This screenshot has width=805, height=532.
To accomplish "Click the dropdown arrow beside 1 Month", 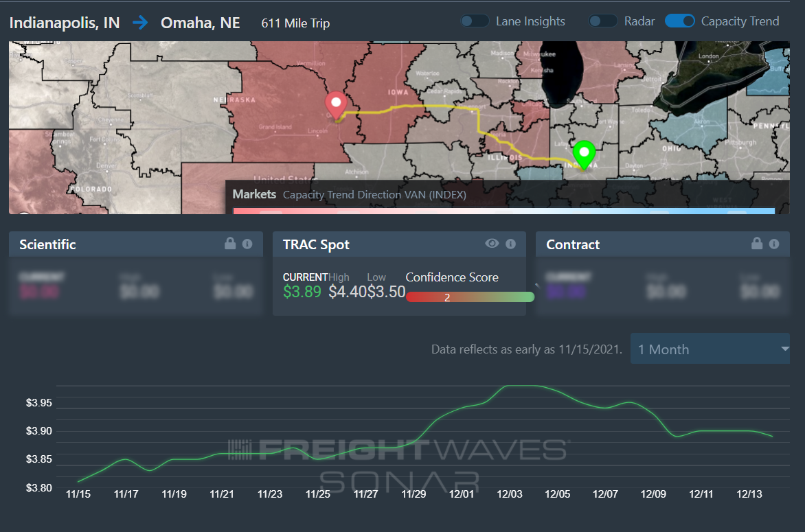I will point(784,349).
